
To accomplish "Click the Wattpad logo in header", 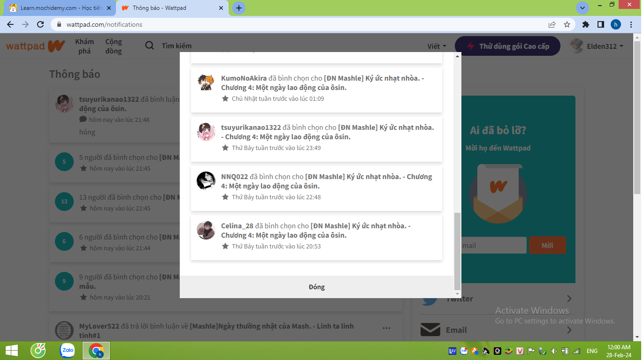I will [35, 46].
